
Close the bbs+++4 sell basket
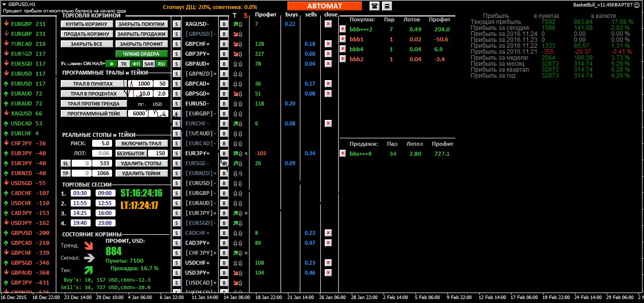(x=343, y=153)
